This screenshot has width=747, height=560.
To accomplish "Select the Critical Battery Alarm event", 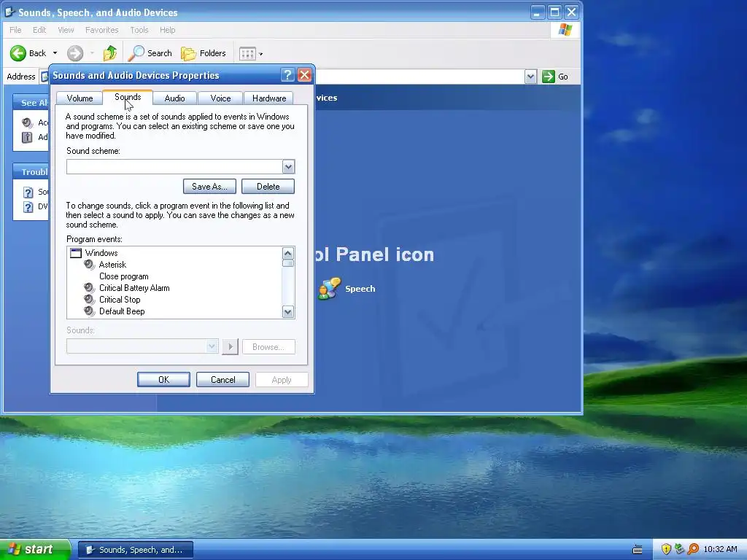I will click(x=134, y=288).
